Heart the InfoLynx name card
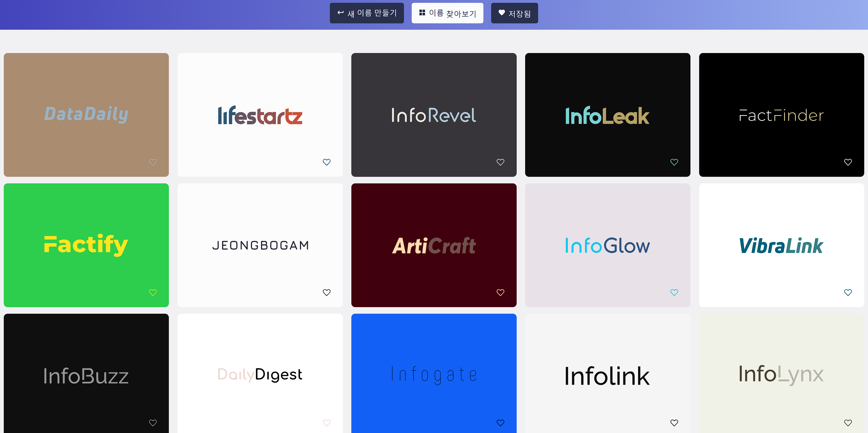This screenshot has height=433, width=868. coord(848,423)
